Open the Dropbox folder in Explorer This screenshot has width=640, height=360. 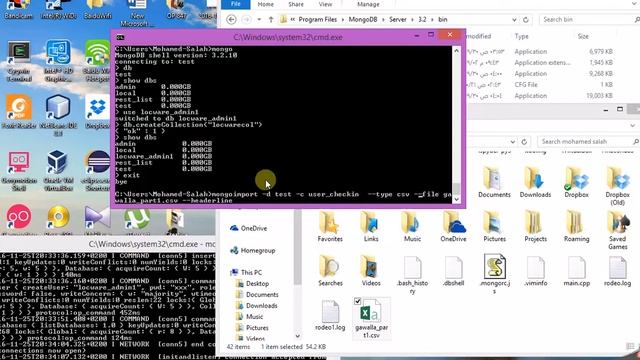pos(576,182)
